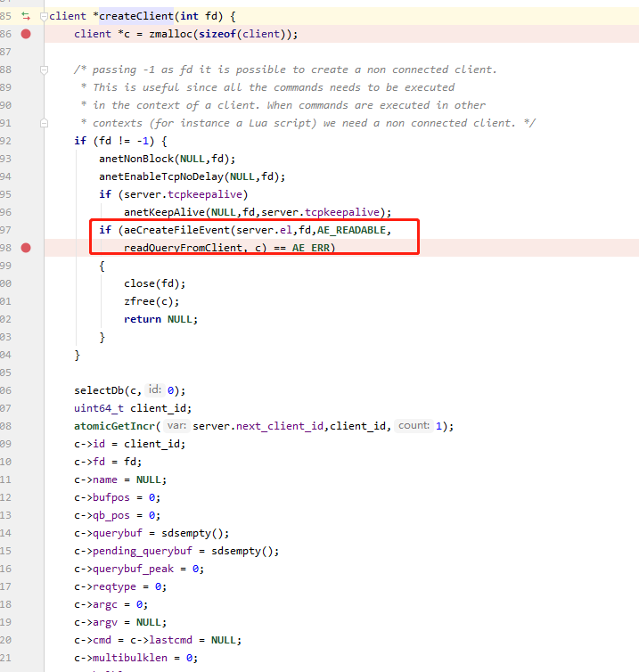Click 'c->querybuf_peak = 0;' line
The image size is (639, 672).
pos(139,570)
